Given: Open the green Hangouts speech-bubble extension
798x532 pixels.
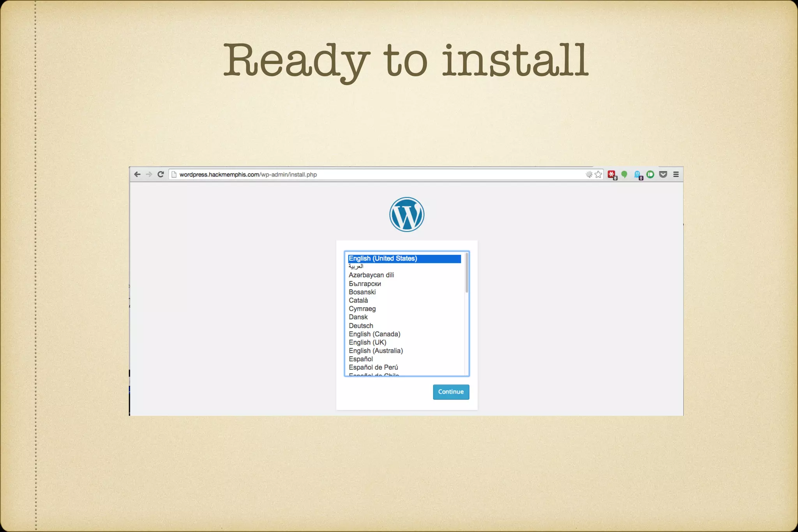Looking at the screenshot, I should coord(624,174).
